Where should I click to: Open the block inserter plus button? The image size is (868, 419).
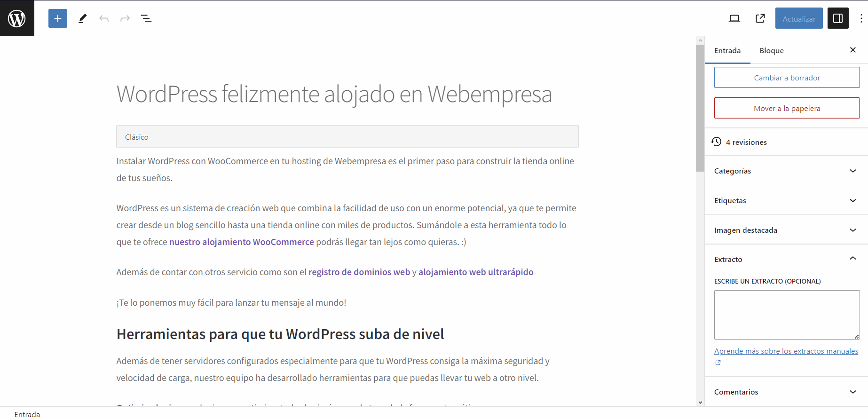click(58, 18)
